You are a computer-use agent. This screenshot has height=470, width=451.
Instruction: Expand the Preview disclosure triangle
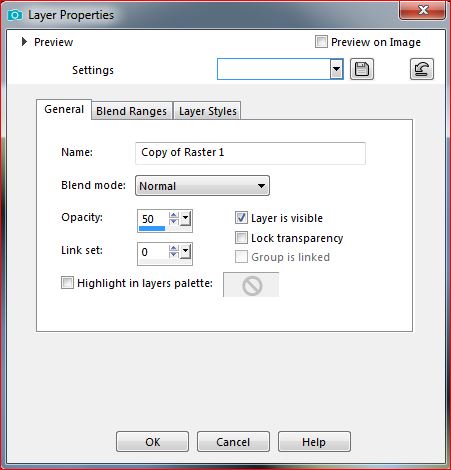coord(24,42)
